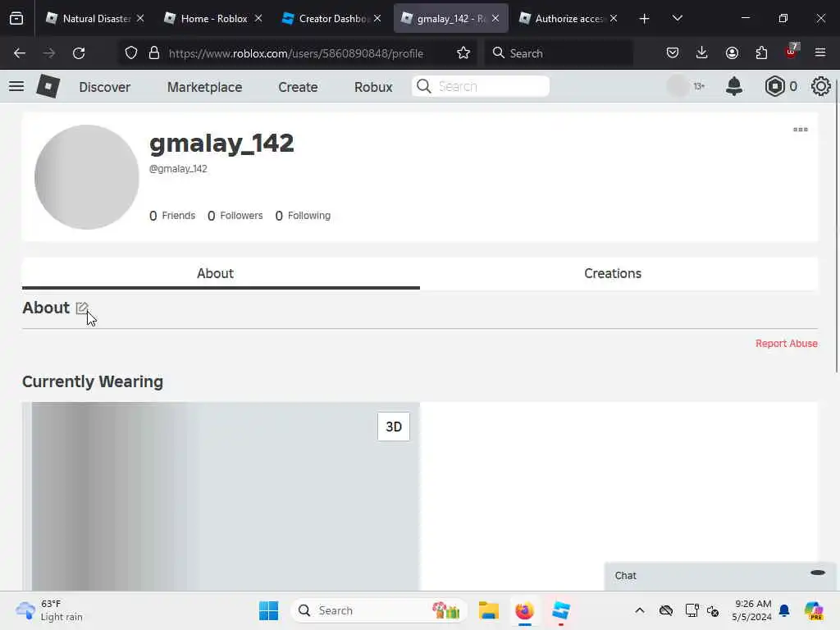Open the 0 Friends link
Viewport: 840px width, 630px height.
tap(172, 216)
